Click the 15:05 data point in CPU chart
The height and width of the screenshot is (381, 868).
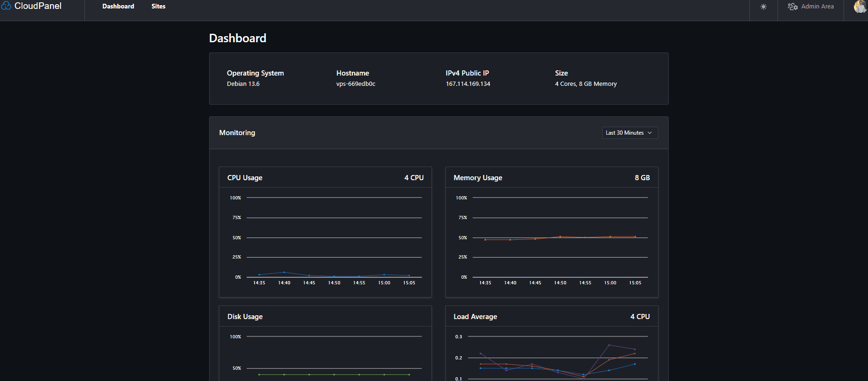tap(409, 275)
